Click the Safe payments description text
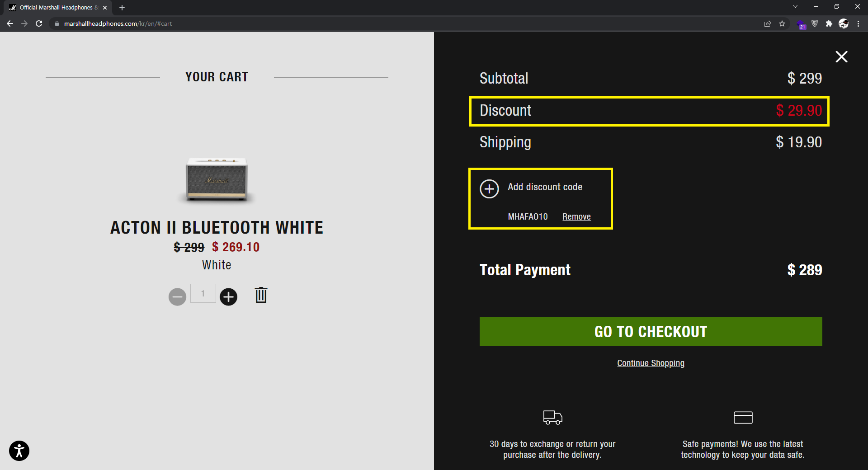Screen dimensions: 868x470 coord(743,449)
